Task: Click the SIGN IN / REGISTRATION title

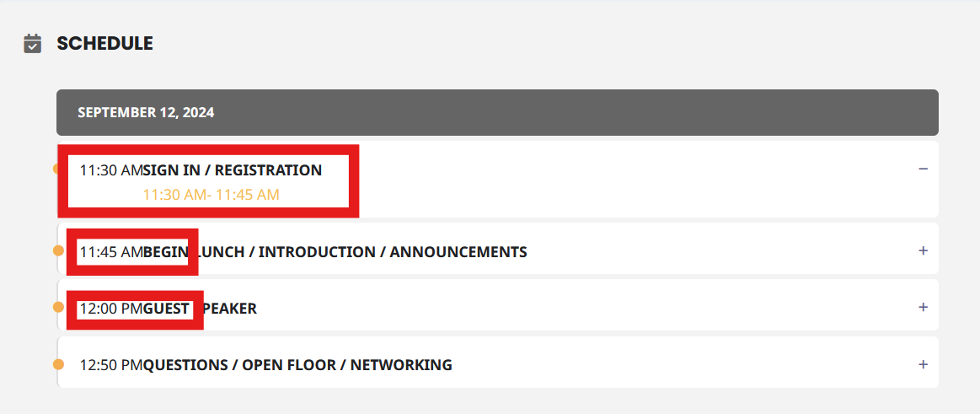Action: (233, 170)
